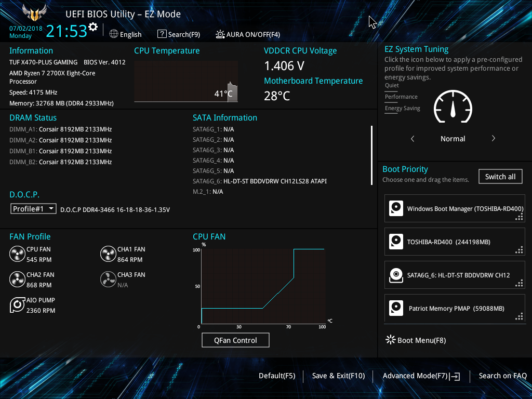Click the CHA2 FAN fan icon
Viewport: 532px width, 399px height.
coord(17,280)
